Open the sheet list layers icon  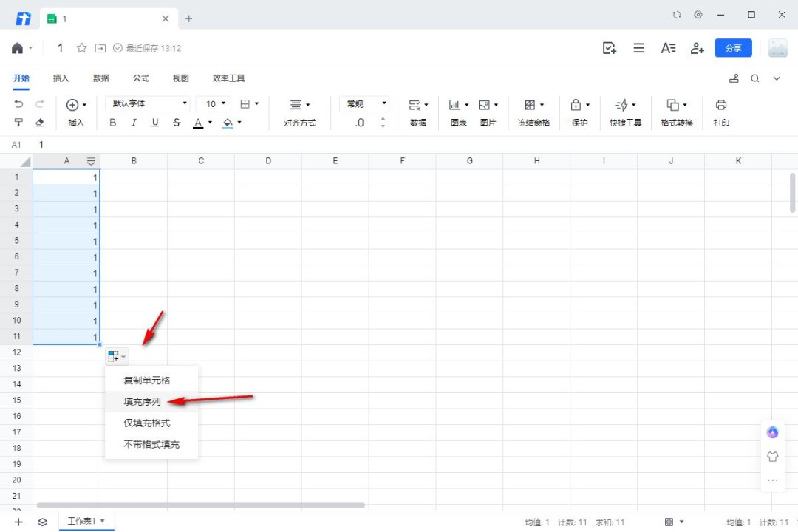pyautogui.click(x=43, y=522)
